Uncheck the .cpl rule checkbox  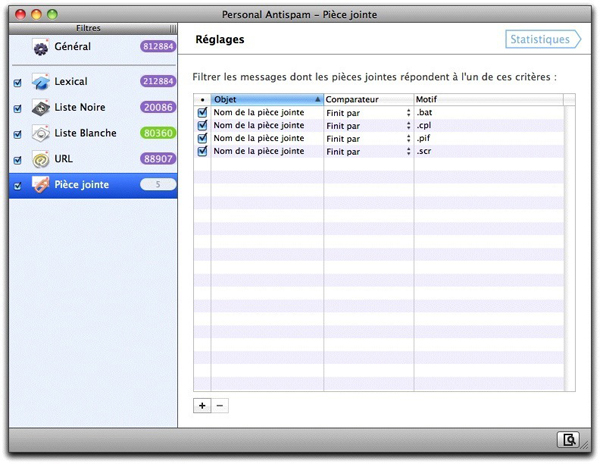pyautogui.click(x=202, y=125)
